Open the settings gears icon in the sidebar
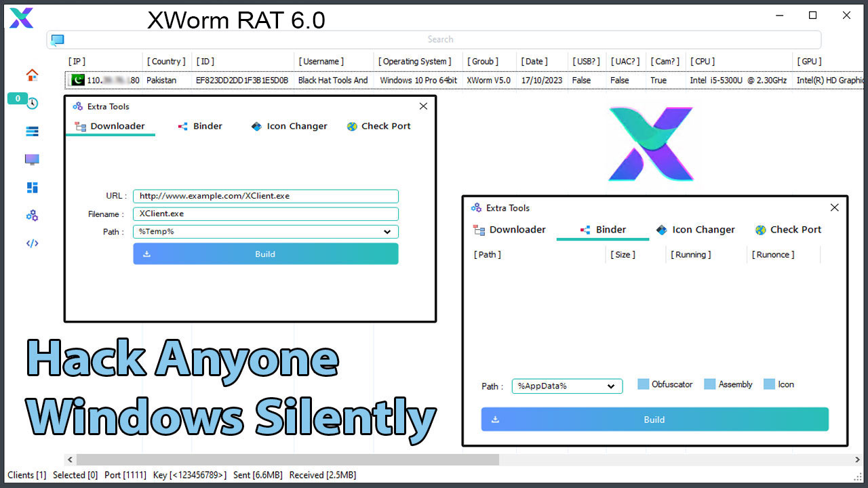 click(x=31, y=215)
